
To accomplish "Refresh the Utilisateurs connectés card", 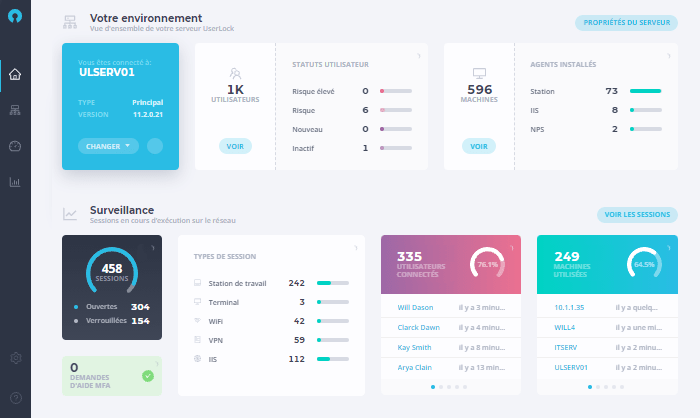I will click(x=512, y=248).
